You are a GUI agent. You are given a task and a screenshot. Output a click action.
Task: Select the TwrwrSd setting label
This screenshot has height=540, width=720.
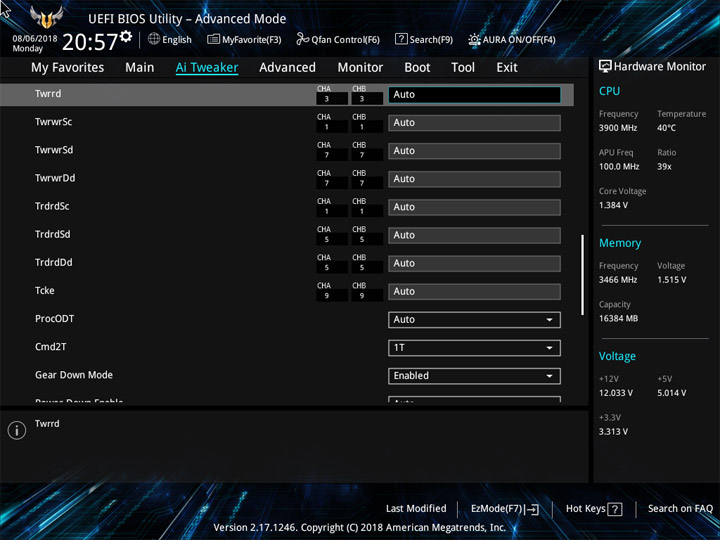pos(54,150)
